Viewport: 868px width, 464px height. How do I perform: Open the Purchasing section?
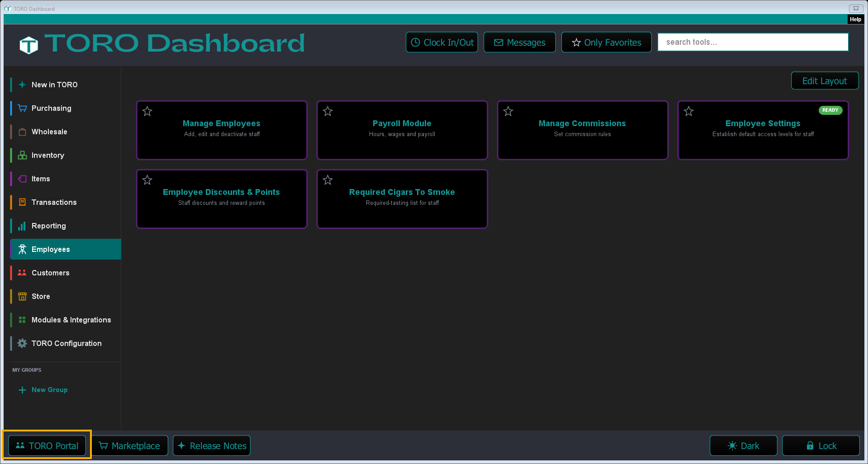(66, 108)
